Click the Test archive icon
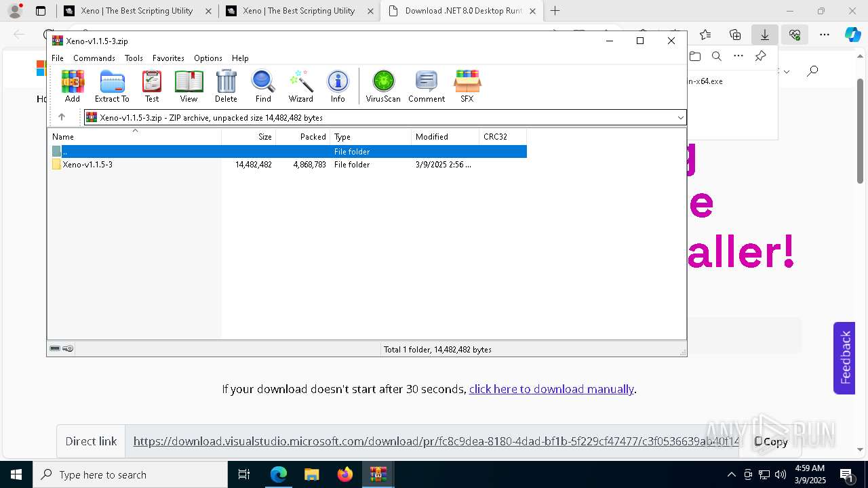Screen dimensions: 868x488 [152, 86]
